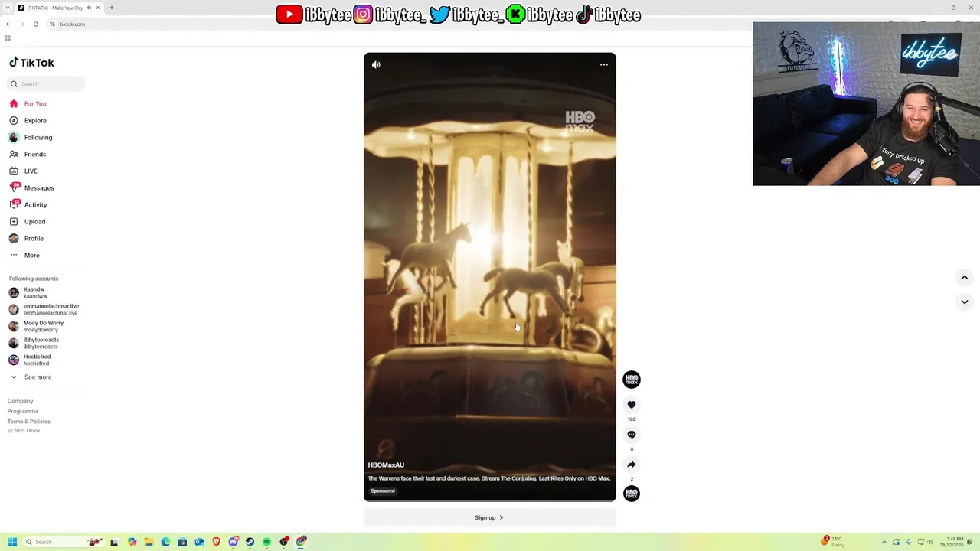Close the TikTok browser tab

(98, 8)
